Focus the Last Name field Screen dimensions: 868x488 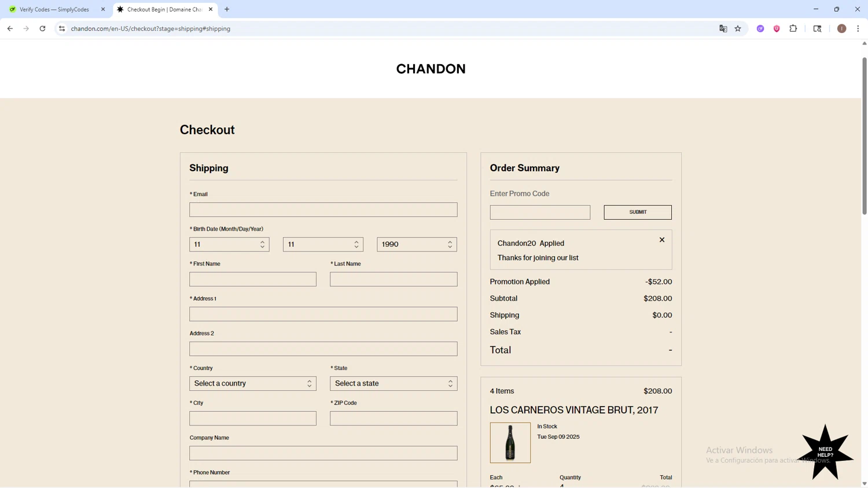click(x=393, y=279)
